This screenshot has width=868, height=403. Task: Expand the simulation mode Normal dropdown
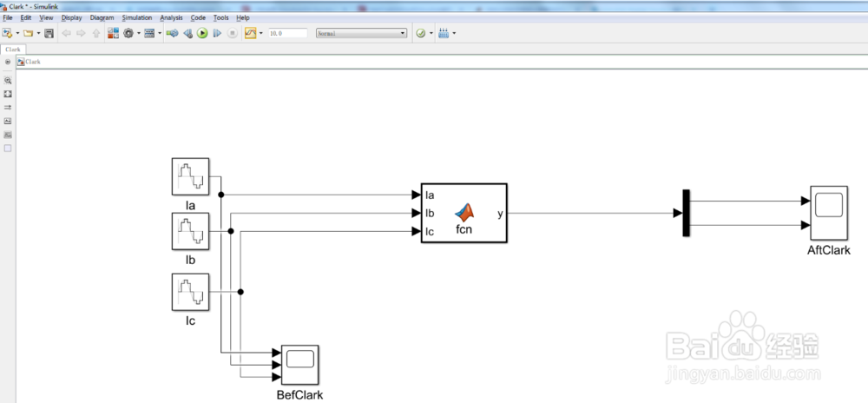[x=361, y=33]
